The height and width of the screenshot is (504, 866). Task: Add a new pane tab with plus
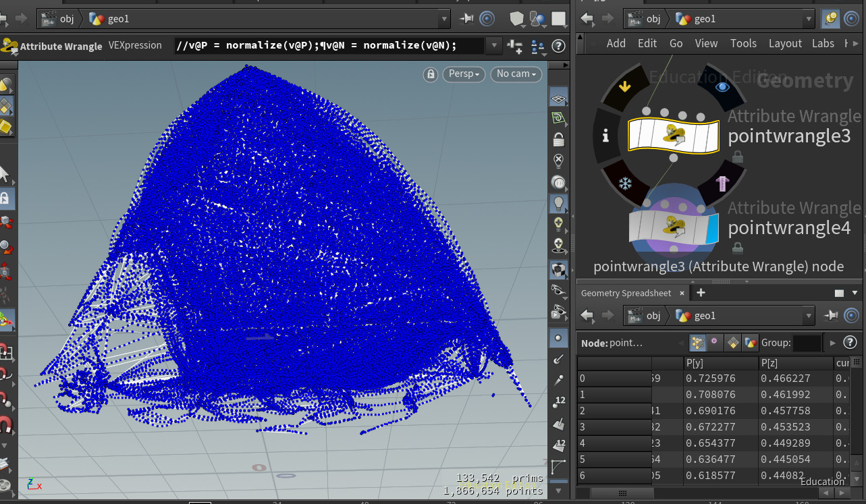pos(701,292)
